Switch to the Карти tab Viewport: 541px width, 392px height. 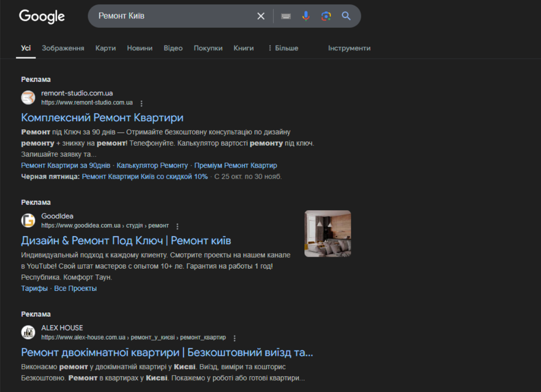(x=105, y=48)
